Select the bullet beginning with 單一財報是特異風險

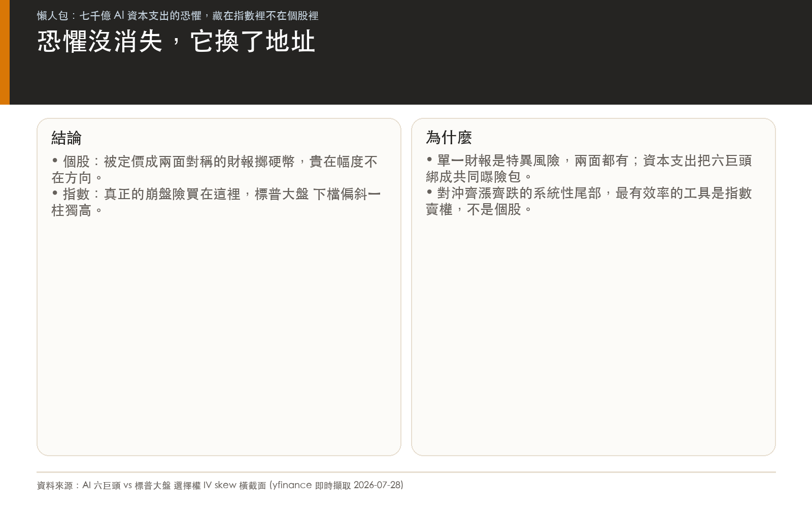[x=589, y=169]
